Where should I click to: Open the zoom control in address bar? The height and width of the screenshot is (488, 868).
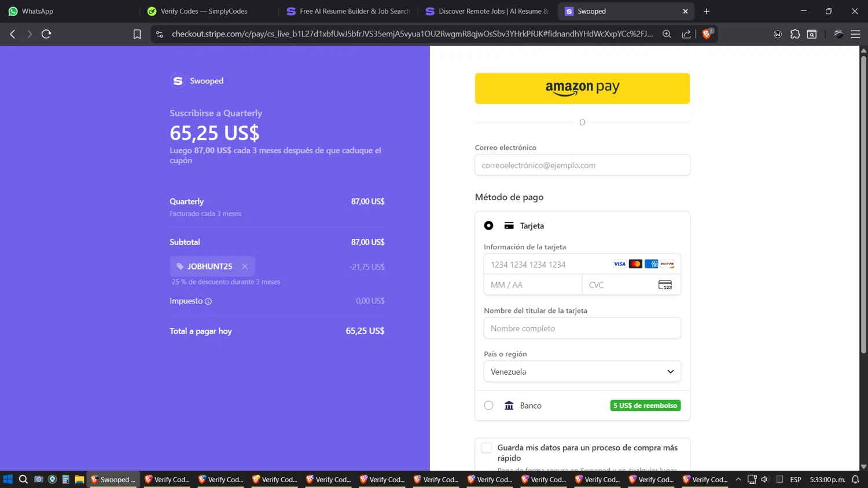tap(667, 34)
